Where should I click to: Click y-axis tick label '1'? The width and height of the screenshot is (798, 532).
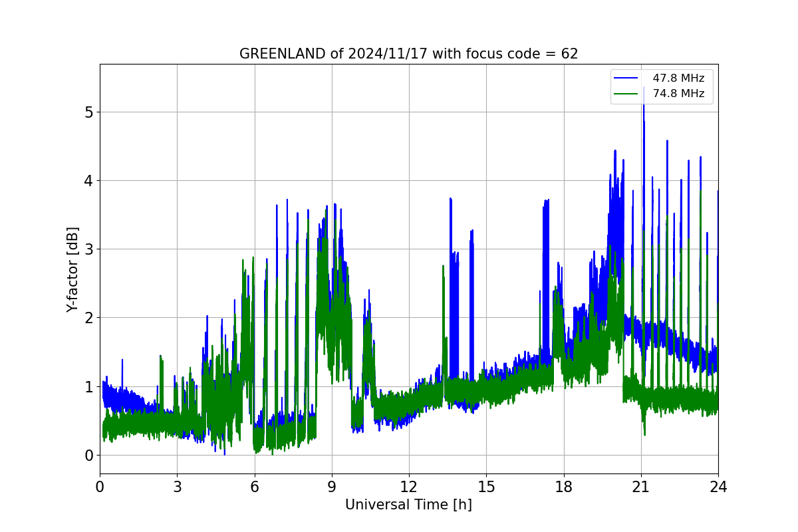(88, 386)
